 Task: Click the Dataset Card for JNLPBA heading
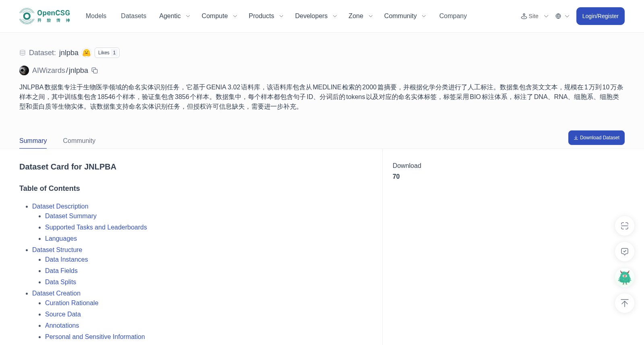point(68,167)
